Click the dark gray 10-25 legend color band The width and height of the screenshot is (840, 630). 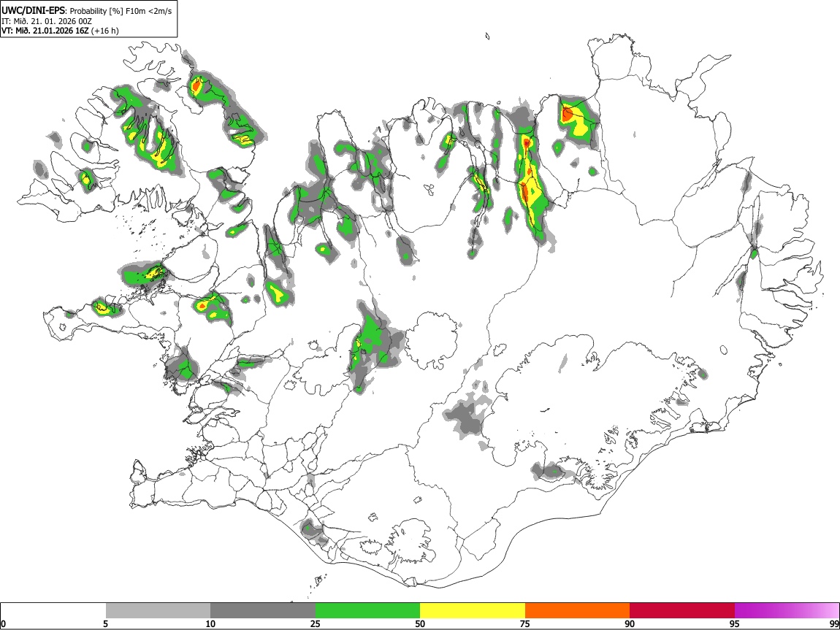(x=263, y=610)
